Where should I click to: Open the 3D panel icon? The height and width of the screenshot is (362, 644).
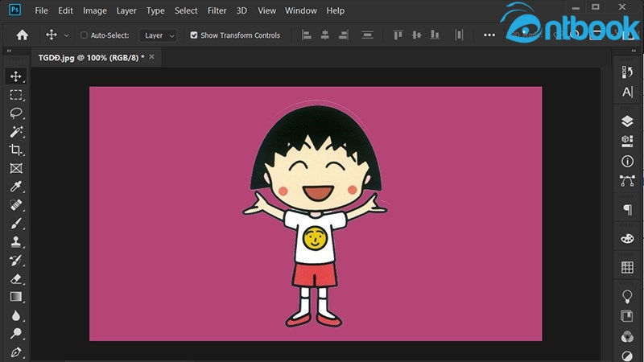(627, 142)
